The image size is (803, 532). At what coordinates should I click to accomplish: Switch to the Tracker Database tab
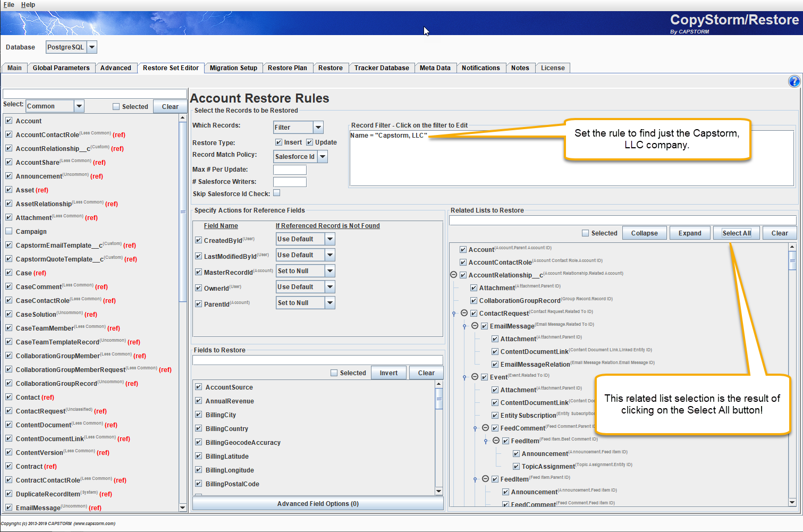(382, 68)
